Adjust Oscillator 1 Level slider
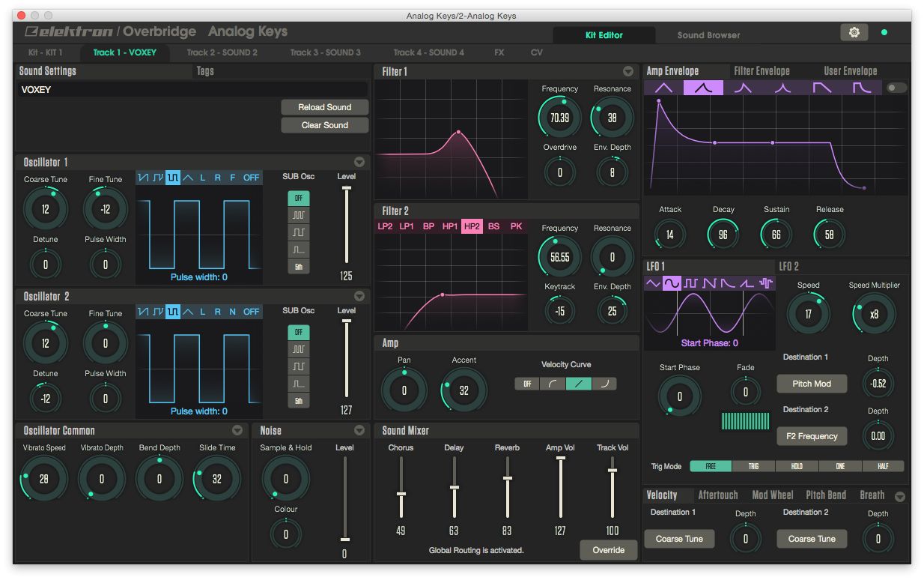Viewport: 924px width, 580px height. pos(346,225)
